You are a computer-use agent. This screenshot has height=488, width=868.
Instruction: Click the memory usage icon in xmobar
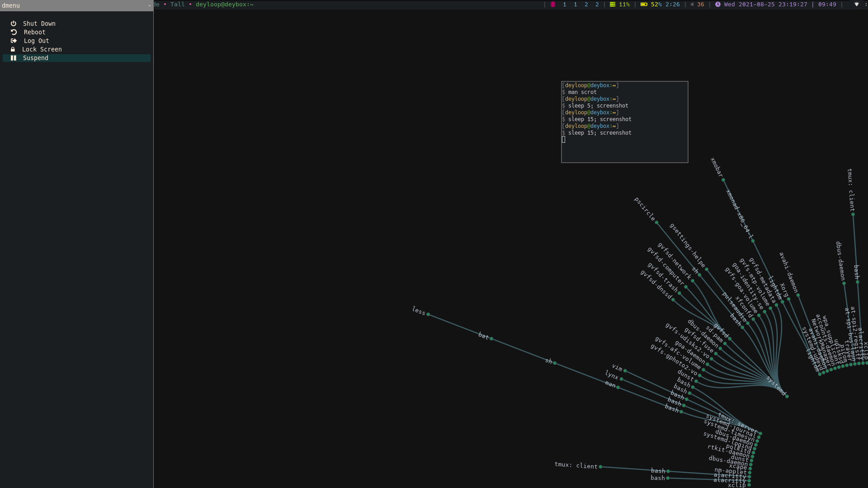tap(613, 5)
